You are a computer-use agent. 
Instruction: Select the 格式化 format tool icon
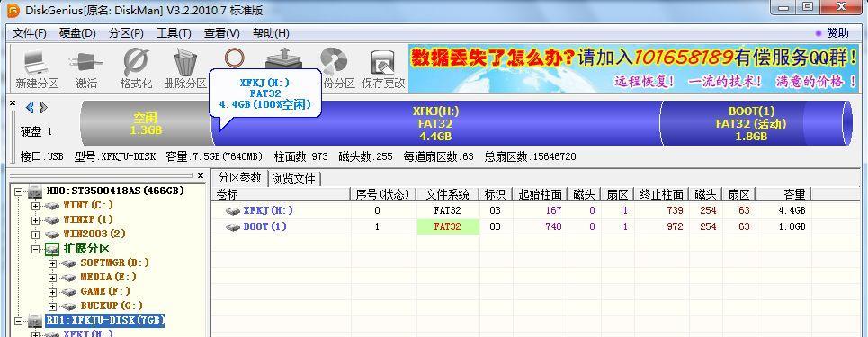136,68
